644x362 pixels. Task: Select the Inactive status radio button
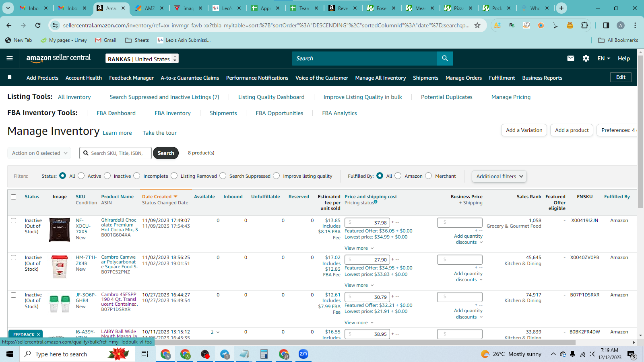(x=107, y=176)
